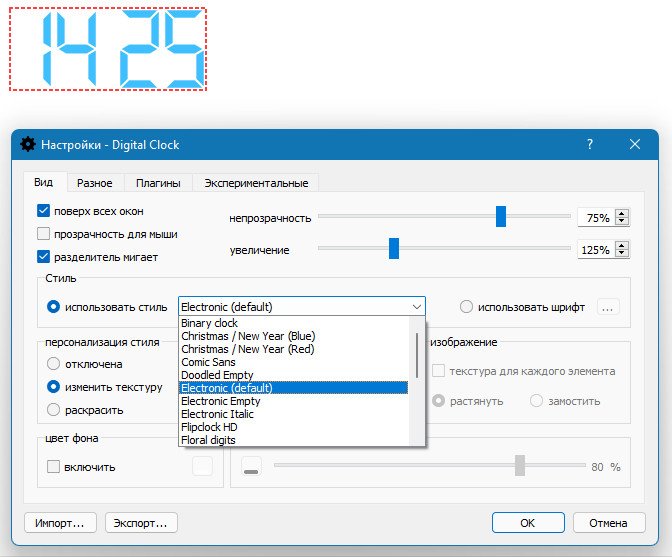This screenshot has height=557, width=672.
Task: Select замостить radio button
Action: (536, 401)
